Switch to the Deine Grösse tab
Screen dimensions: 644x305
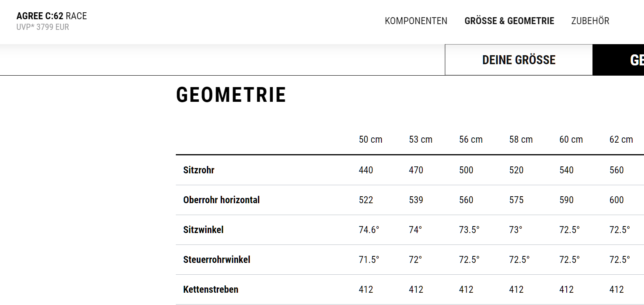(x=518, y=60)
